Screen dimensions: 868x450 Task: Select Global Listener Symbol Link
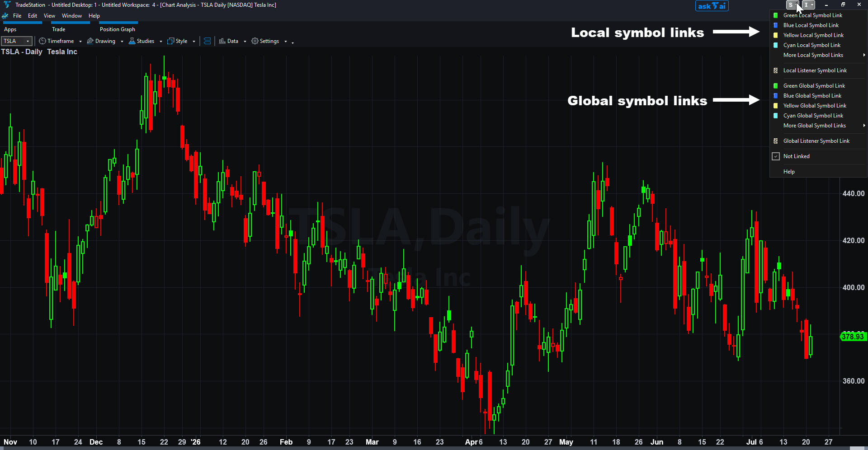(x=818, y=141)
